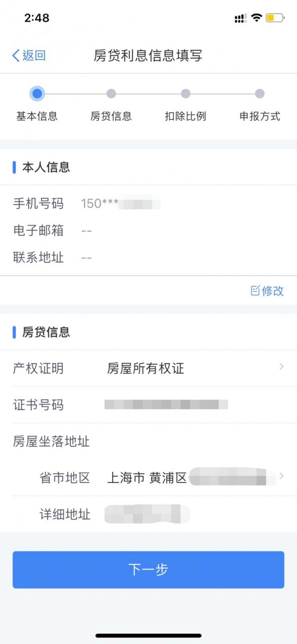297x644 pixels.
Task: Click the 修改 link
Action: 271,291
